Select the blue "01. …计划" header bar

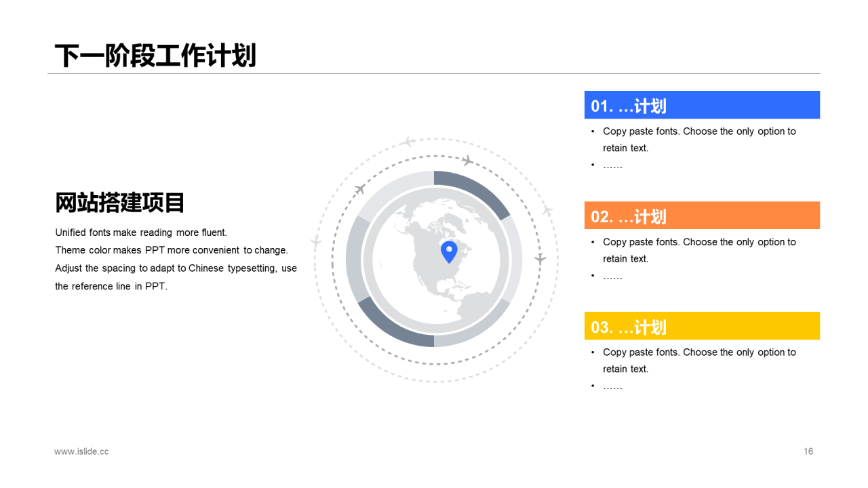702,105
